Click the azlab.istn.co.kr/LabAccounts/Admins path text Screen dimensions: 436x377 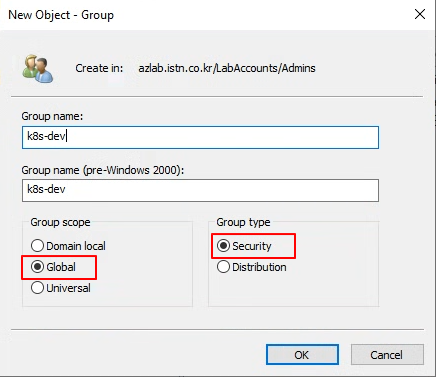click(227, 68)
